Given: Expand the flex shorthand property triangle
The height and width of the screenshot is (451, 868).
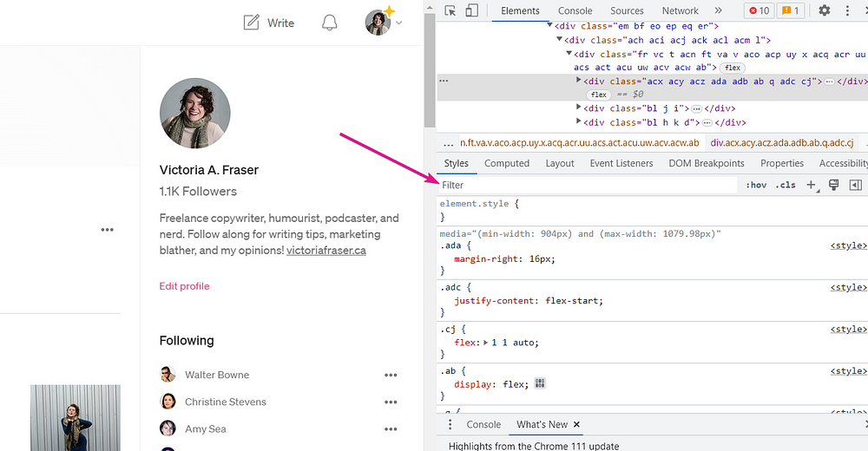Looking at the screenshot, I should (486, 343).
